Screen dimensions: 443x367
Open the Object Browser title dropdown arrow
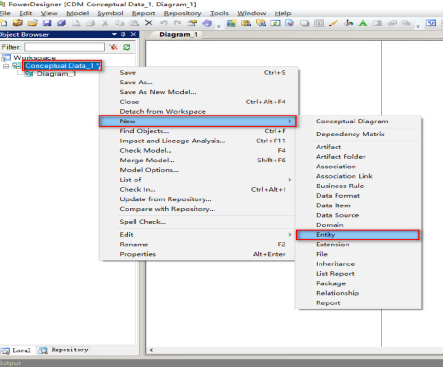tap(115, 34)
